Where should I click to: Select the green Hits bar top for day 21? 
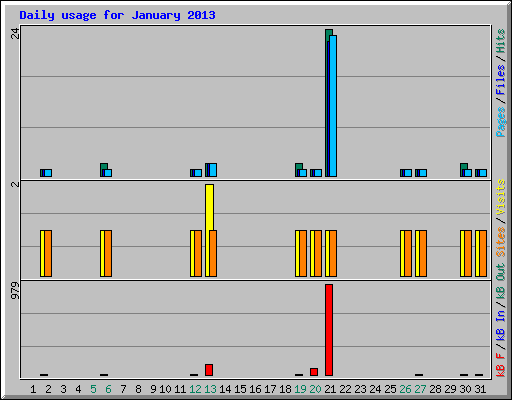click(329, 32)
